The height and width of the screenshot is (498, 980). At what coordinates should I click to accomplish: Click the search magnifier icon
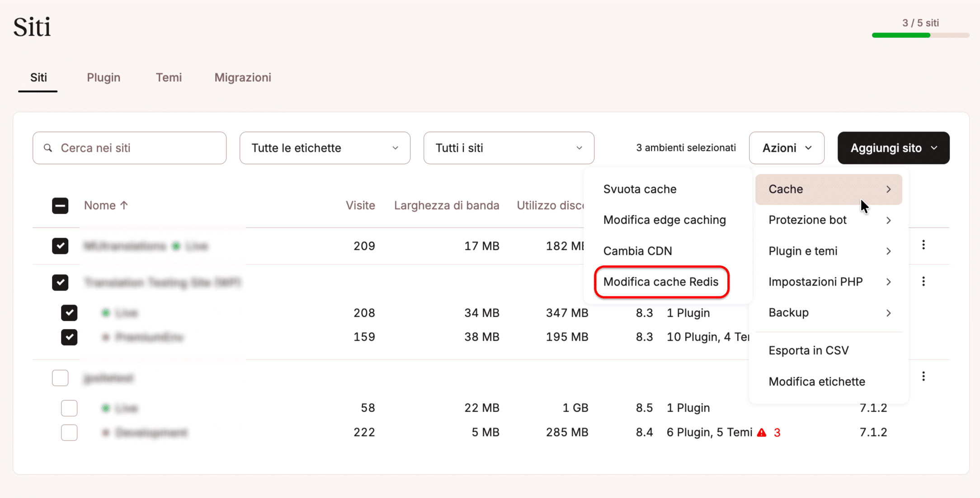tap(48, 148)
